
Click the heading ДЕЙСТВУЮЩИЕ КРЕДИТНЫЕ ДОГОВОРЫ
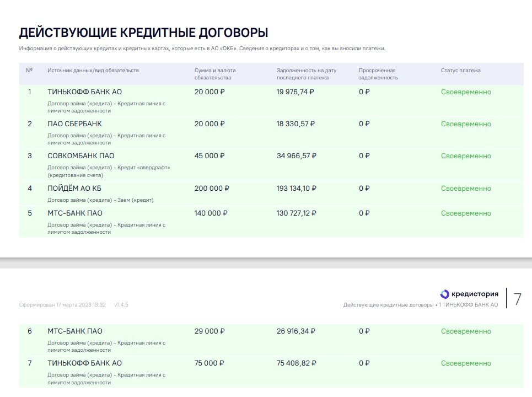[x=143, y=33]
